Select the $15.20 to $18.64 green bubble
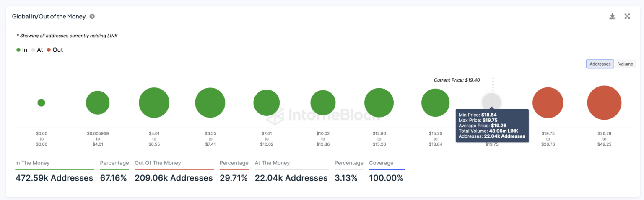644x200 pixels. click(435, 103)
